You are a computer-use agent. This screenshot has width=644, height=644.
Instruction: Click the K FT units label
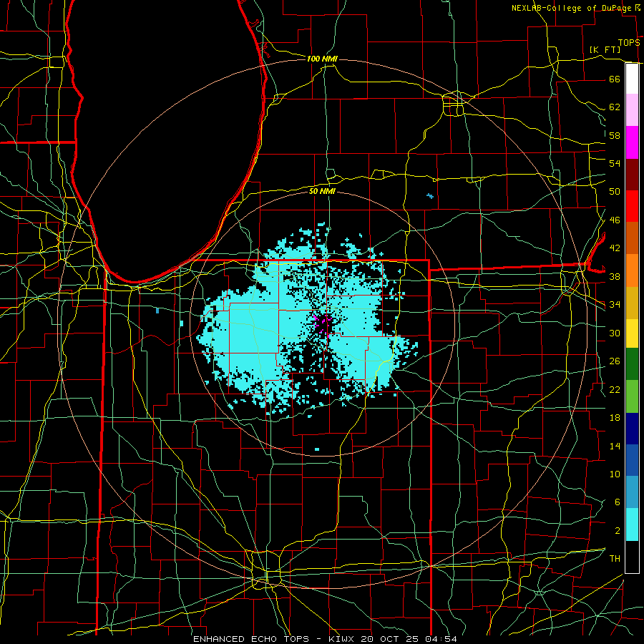605,49
